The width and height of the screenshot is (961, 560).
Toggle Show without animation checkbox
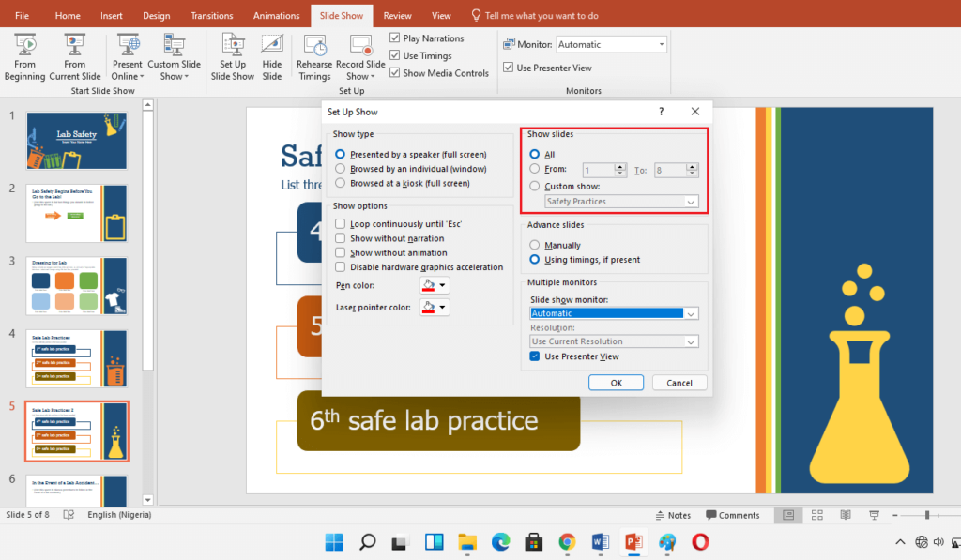pyautogui.click(x=341, y=252)
